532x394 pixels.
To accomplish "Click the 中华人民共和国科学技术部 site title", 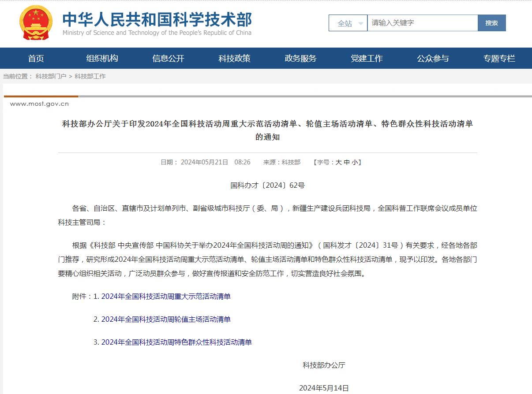I will click(x=157, y=19).
